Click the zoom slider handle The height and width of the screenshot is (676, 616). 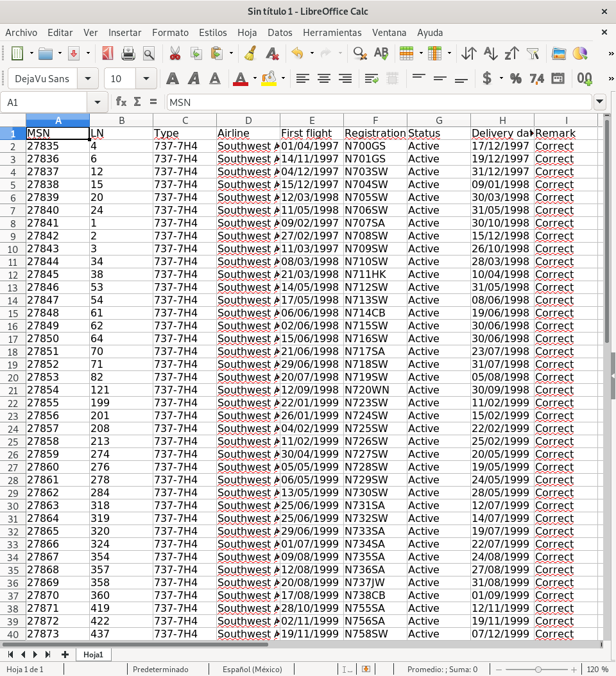tap(538, 670)
